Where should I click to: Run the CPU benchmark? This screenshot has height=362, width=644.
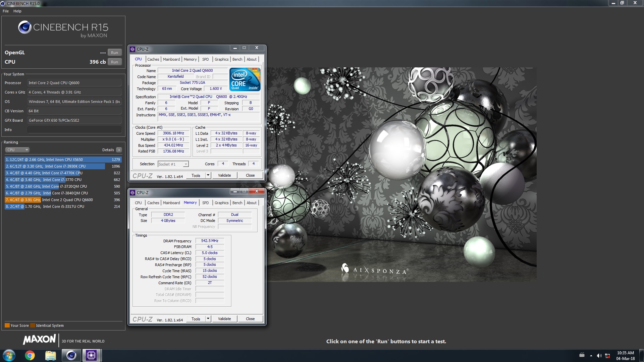114,62
